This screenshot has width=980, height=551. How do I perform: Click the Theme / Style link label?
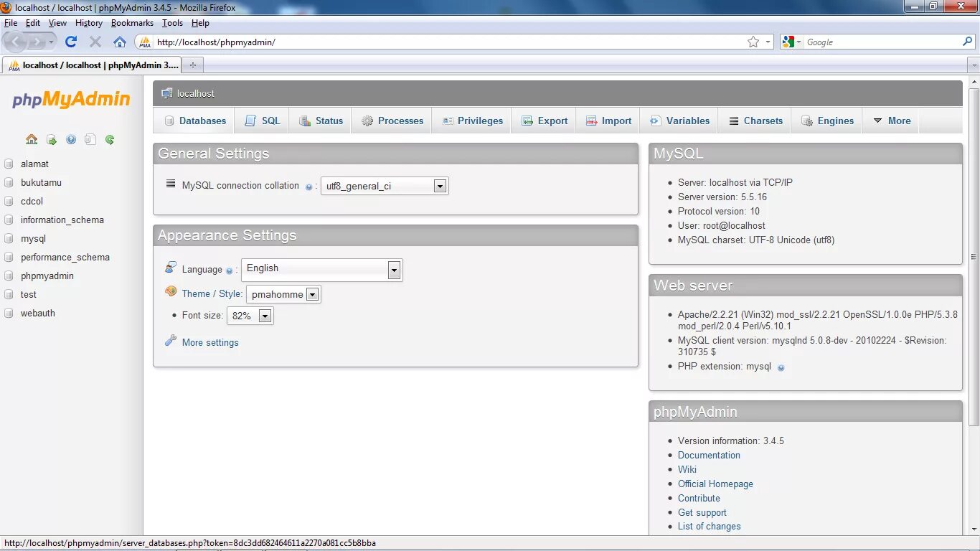[212, 293]
